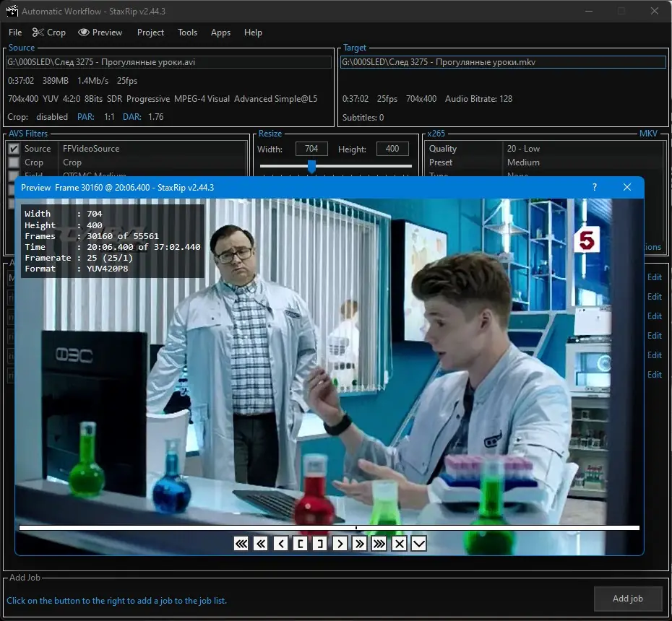Click the double-right arrow forward button

pos(359,544)
